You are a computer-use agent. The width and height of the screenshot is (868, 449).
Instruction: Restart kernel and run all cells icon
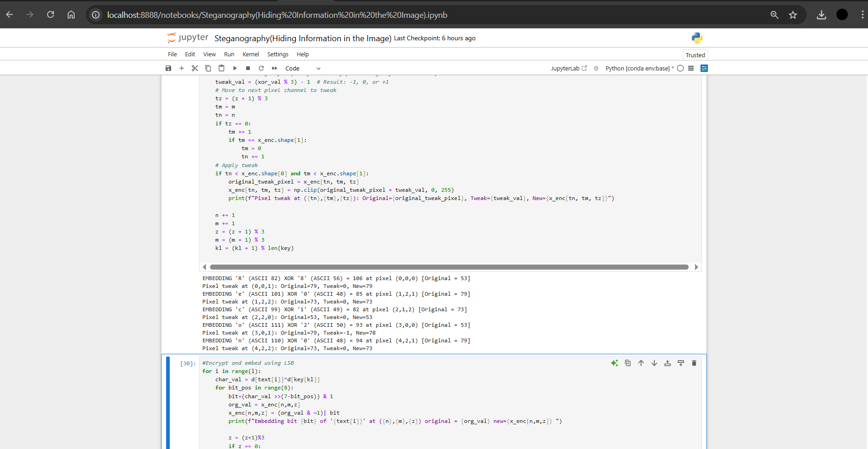coord(275,68)
